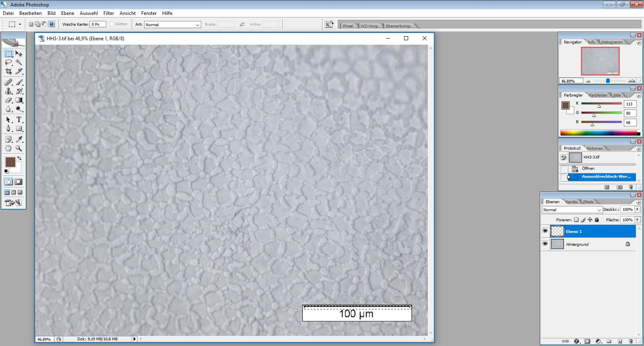This screenshot has height=346, width=644.
Task: Open the Ebenen panel flyout menu
Action: (639, 202)
